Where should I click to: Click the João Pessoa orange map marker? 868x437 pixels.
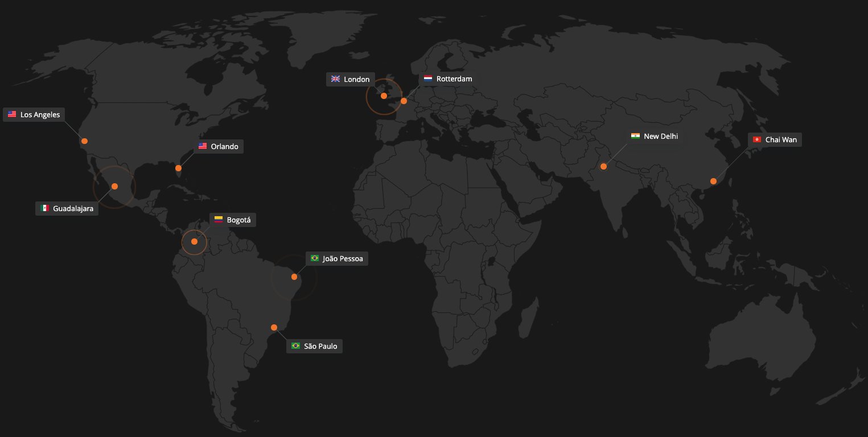(x=294, y=277)
